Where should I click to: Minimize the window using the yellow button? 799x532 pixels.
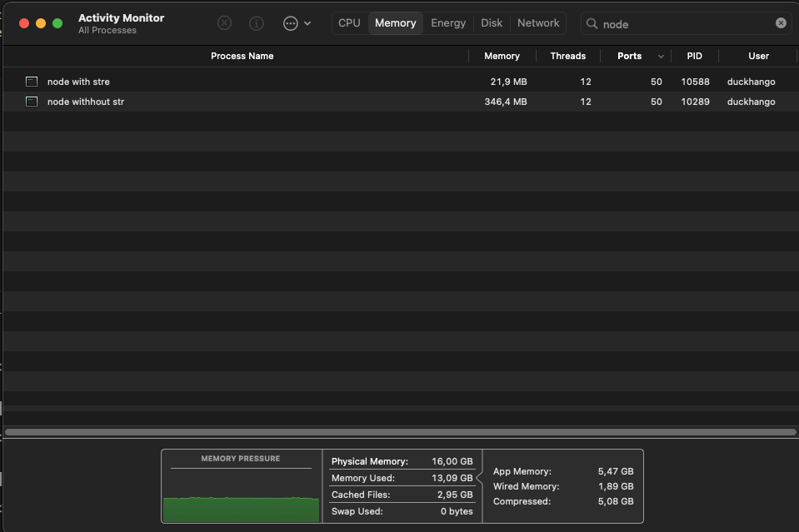pyautogui.click(x=41, y=23)
